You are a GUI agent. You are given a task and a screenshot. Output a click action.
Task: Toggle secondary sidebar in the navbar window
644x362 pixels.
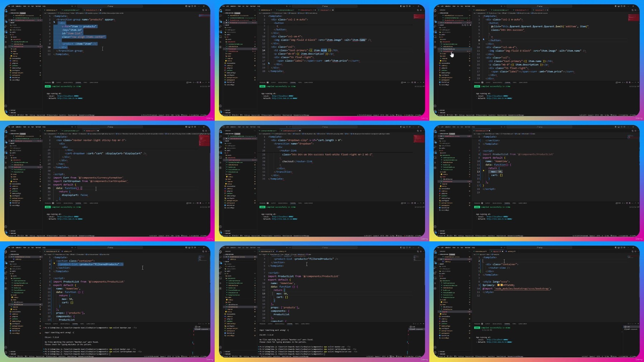192,127
